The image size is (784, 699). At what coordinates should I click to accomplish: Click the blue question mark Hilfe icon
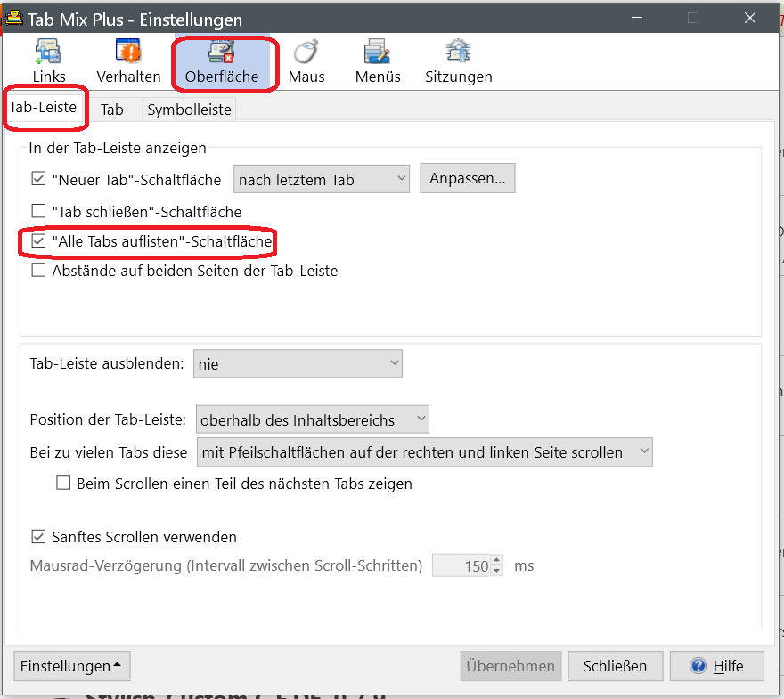(698, 665)
